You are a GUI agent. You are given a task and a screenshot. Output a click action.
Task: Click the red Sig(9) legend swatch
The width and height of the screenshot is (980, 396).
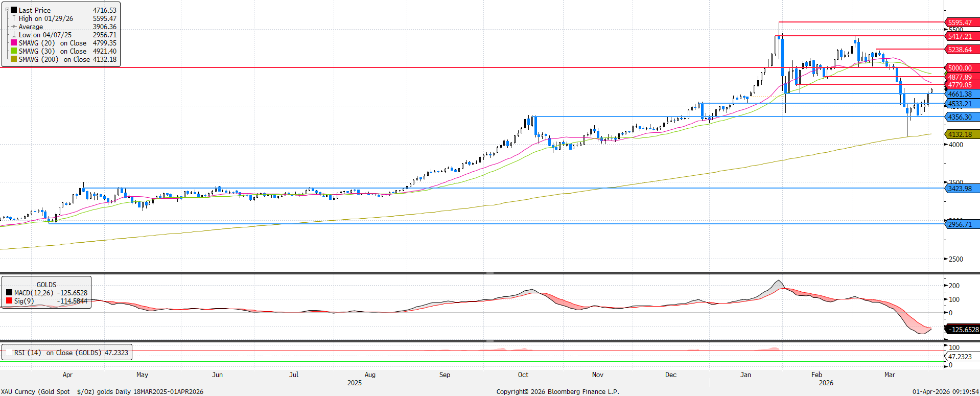[9, 301]
